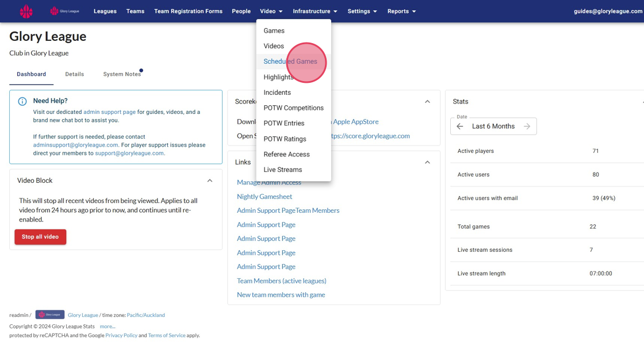Click support@gloryleague.com email link

[x=129, y=154]
